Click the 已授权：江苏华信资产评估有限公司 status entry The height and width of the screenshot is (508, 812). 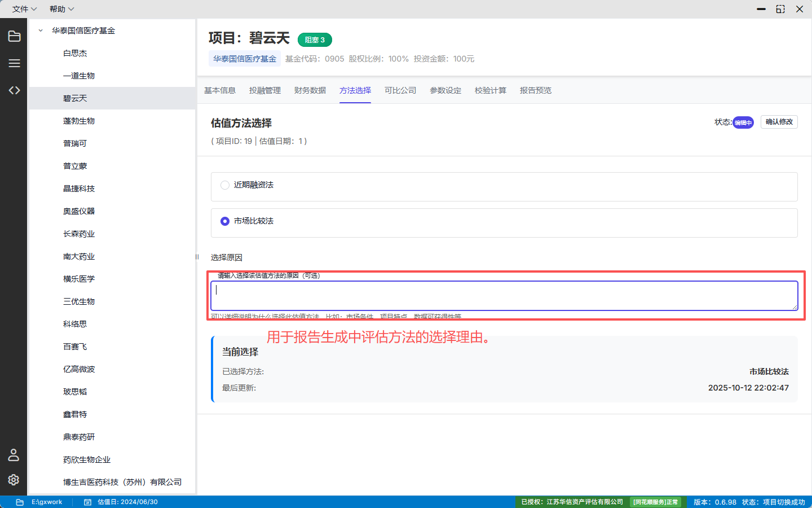(572, 502)
